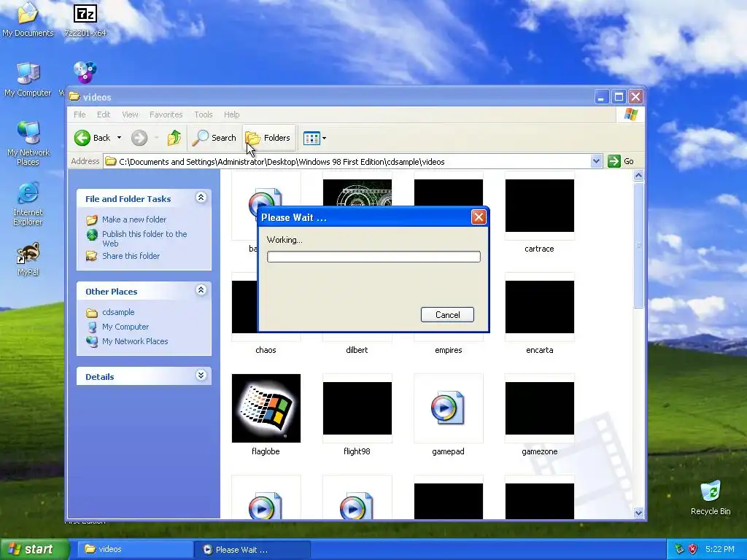This screenshot has height=560, width=747.
Task: Click the Windows flag logo in menu bar
Action: click(631, 114)
